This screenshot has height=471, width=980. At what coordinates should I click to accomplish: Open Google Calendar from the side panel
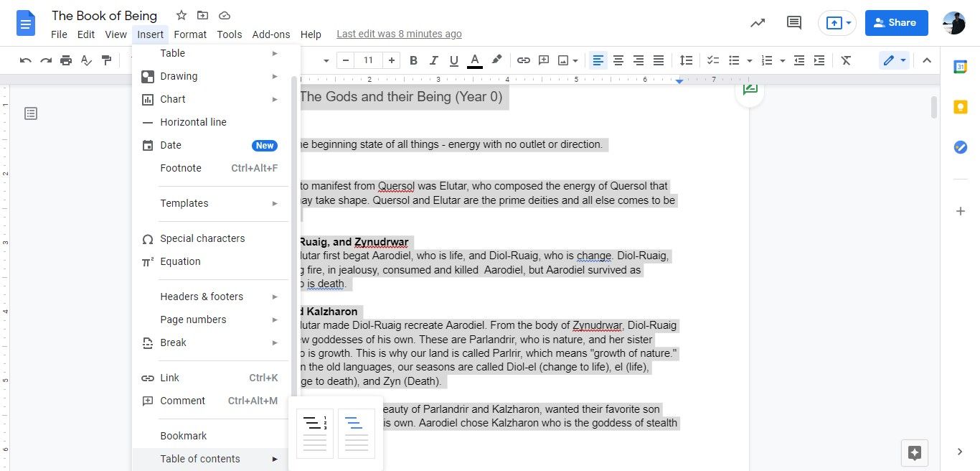(961, 67)
